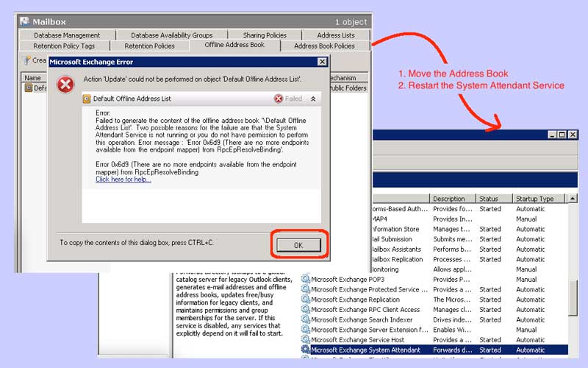
Task: Select the Sharing Policies tab
Action: click(265, 35)
